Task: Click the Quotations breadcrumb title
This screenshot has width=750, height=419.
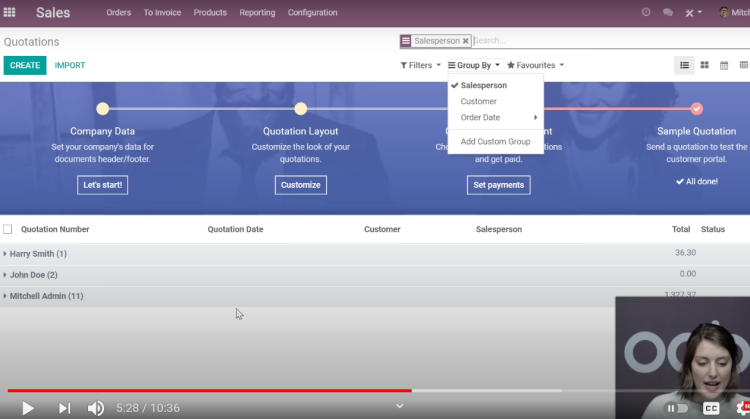Action: (x=32, y=42)
